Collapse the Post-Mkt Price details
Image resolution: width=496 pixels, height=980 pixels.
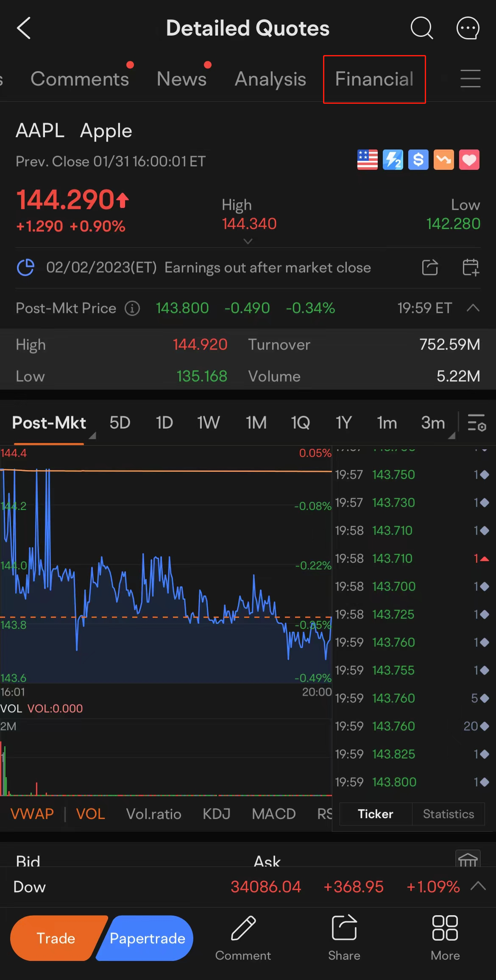473,308
